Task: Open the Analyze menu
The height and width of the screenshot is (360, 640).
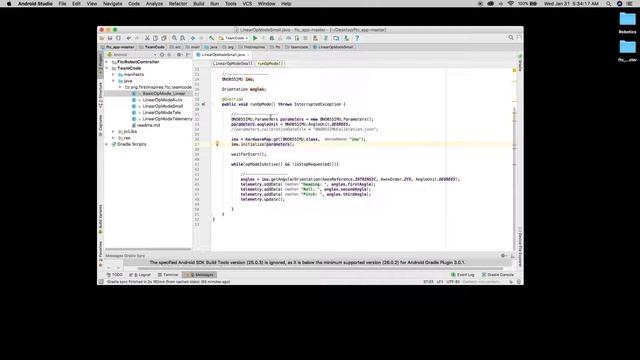Action: click(154, 4)
